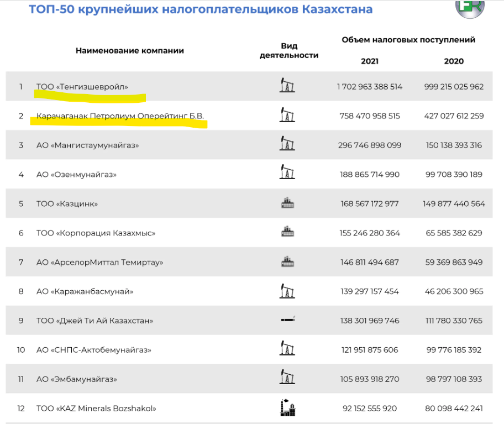Click the title ТОП-50 крупнейших налогоплательщиков Казахстана

point(201,9)
